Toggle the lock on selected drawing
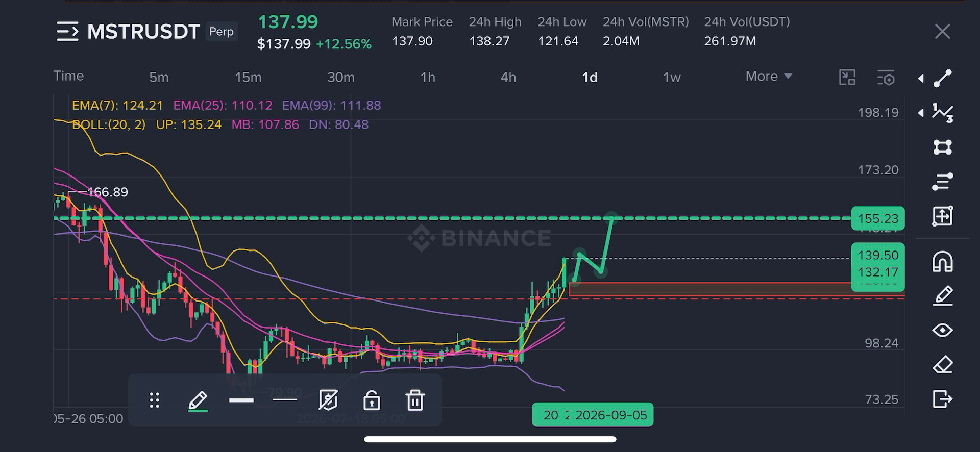 [372, 400]
